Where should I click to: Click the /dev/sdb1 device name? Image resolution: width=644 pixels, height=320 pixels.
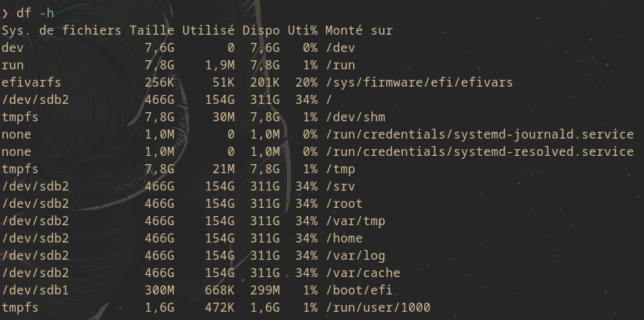35,291
